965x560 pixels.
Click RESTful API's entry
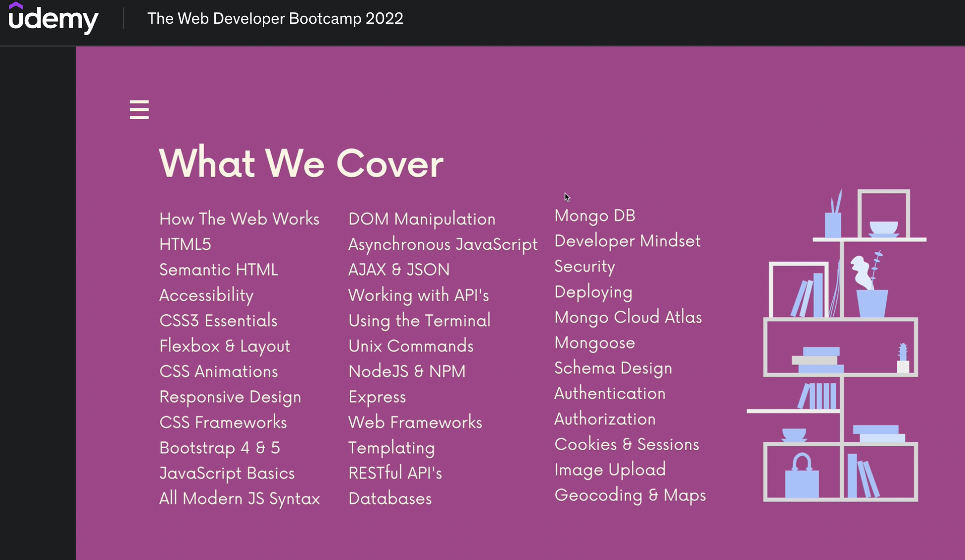pos(395,473)
